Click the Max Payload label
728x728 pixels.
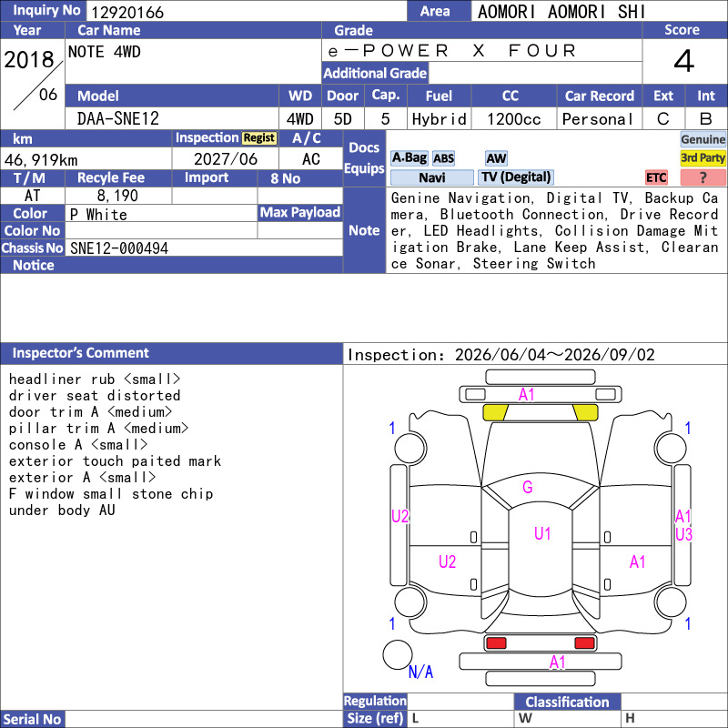[300, 212]
